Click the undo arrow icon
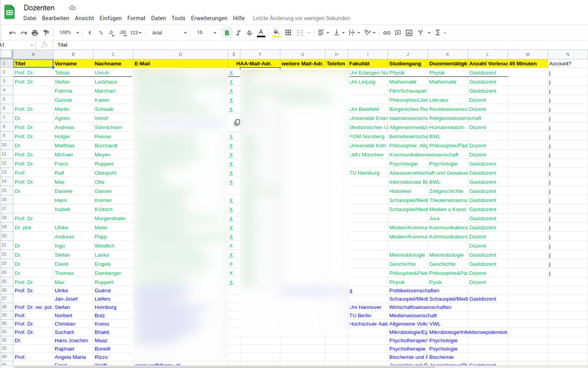 (x=12, y=33)
